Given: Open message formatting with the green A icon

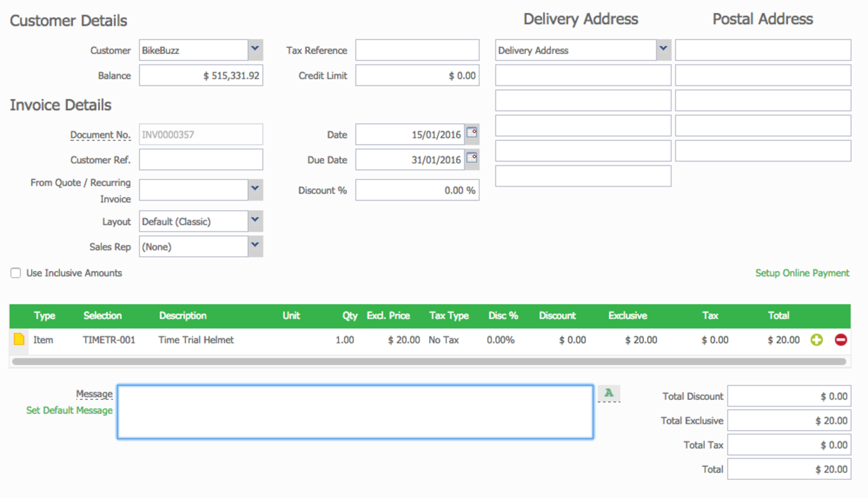Looking at the screenshot, I should click(x=608, y=392).
